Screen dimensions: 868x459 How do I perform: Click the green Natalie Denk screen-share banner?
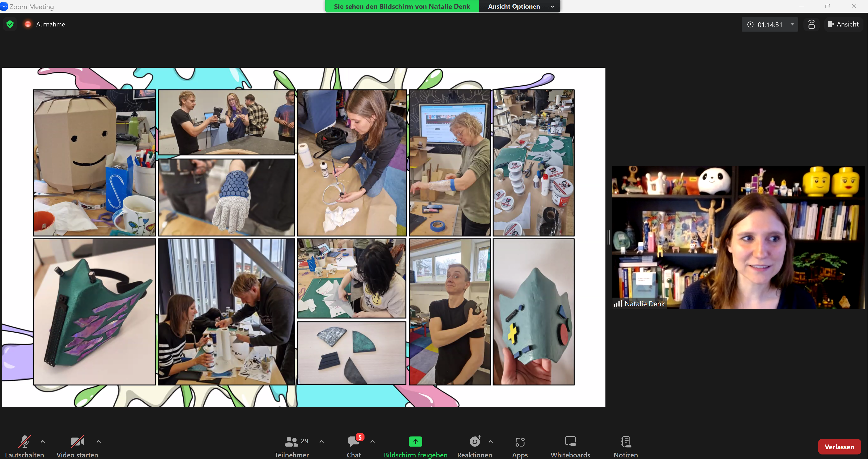tap(402, 6)
